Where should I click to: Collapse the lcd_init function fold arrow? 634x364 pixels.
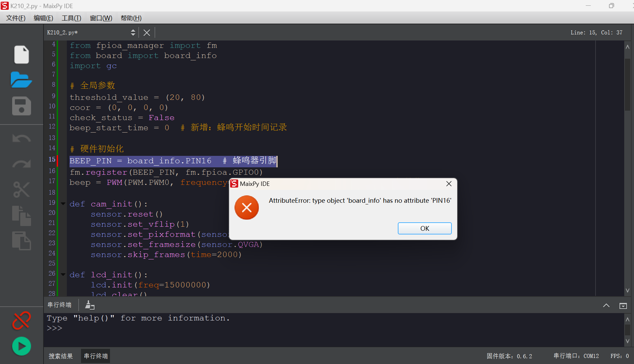(x=63, y=275)
